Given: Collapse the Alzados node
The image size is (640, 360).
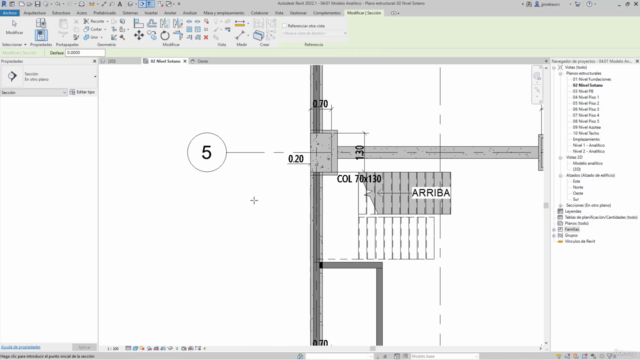Looking at the screenshot, I should 560,176.
